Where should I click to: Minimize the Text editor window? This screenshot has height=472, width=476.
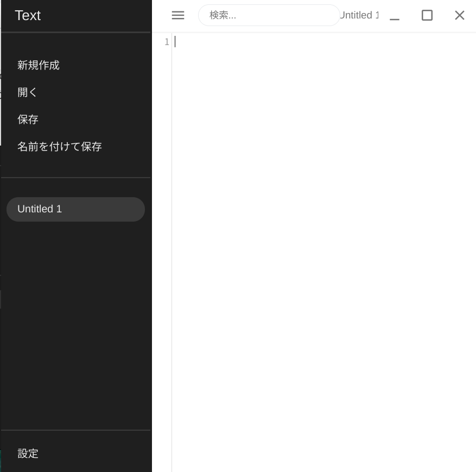tap(395, 15)
